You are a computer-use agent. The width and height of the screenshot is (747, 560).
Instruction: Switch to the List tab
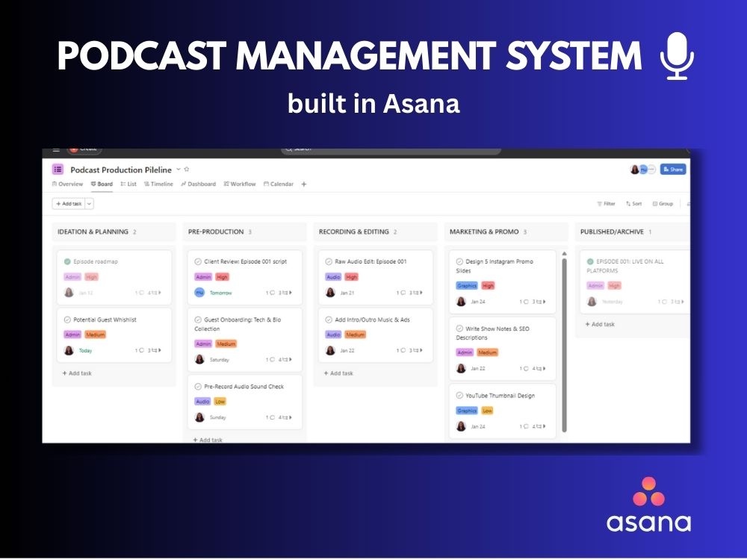[128, 184]
